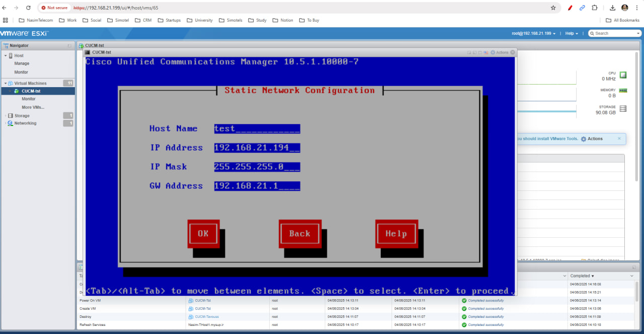Screen dimensions: 644x334
Task: Bookmark this page with the star icon
Action: [x=553, y=8]
